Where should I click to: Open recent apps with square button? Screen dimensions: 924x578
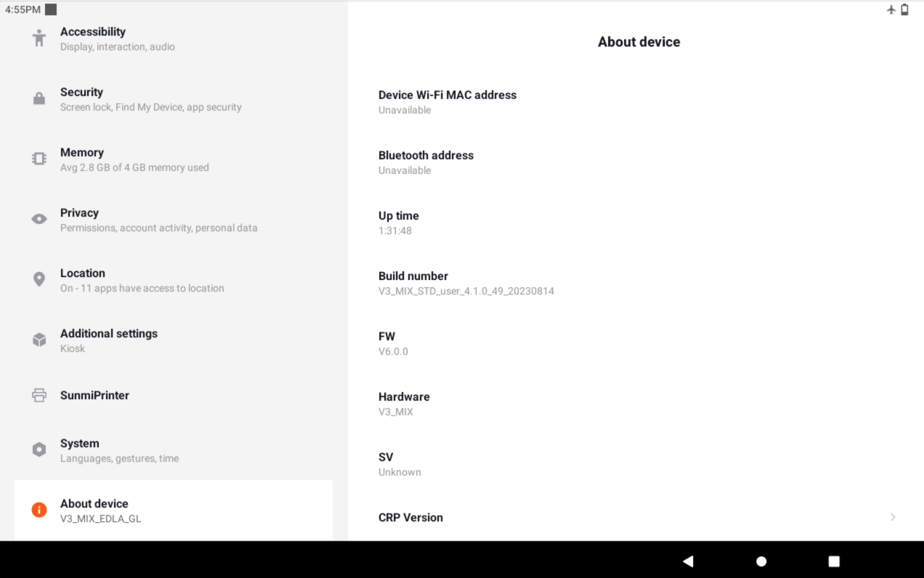click(x=834, y=561)
